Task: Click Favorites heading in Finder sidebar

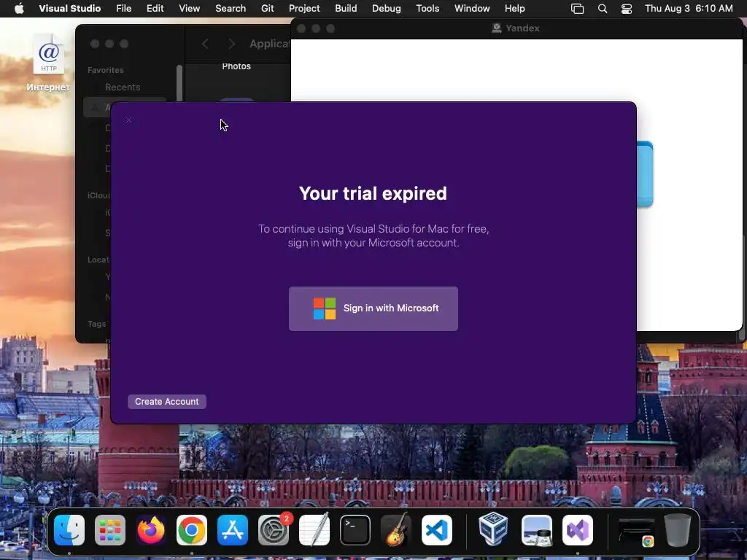Action: 105,70
